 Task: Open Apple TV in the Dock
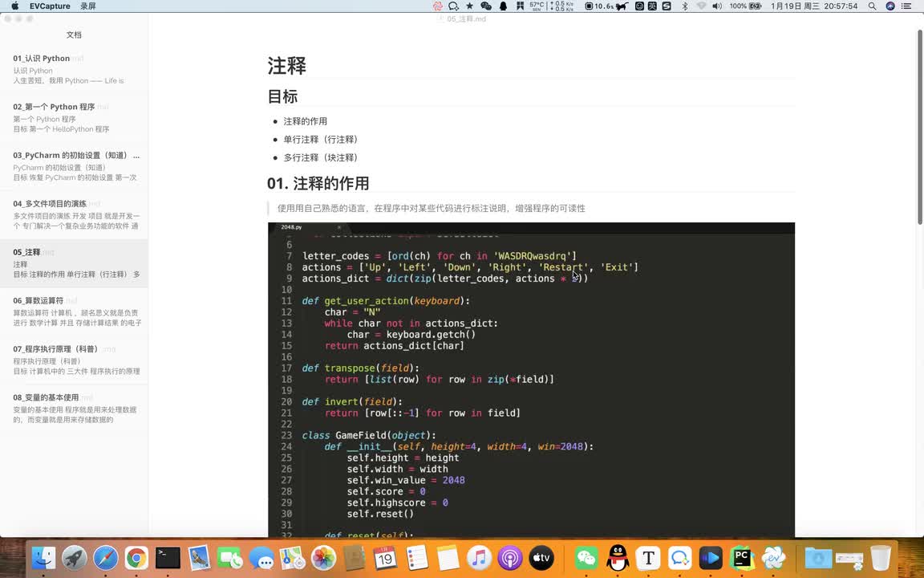[x=541, y=557]
